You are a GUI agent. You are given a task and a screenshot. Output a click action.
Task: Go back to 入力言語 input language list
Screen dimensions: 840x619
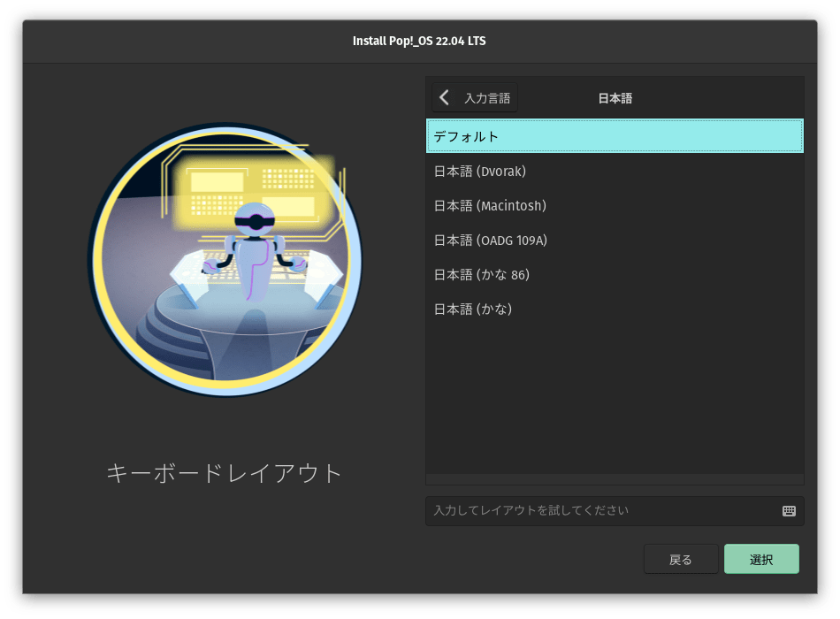[475, 97]
